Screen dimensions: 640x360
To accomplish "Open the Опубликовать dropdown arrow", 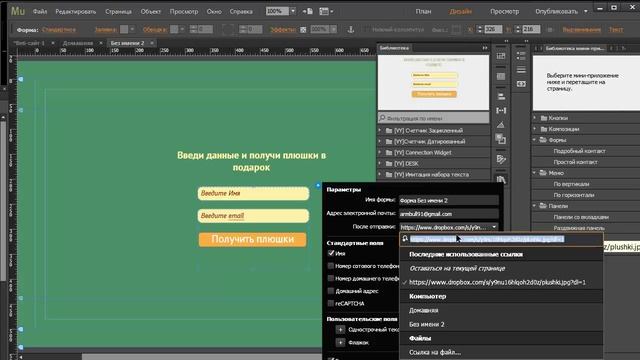I will click(586, 11).
